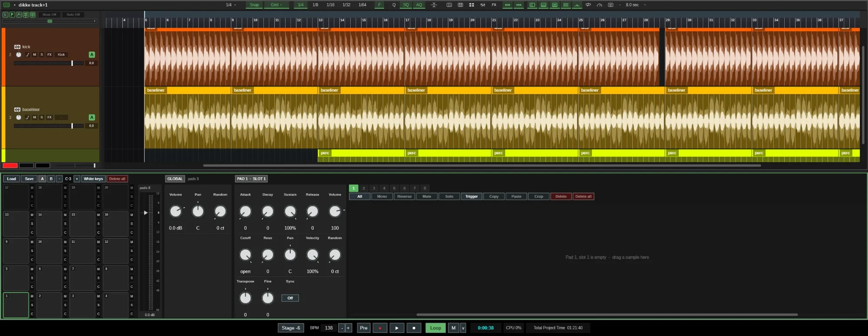This screenshot has height=336, width=868.
Task: Click the split/align cursor icon after AQ
Action: tap(434, 5)
